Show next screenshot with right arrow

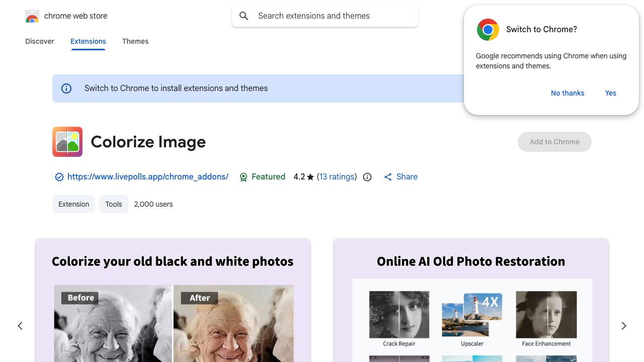click(x=624, y=326)
